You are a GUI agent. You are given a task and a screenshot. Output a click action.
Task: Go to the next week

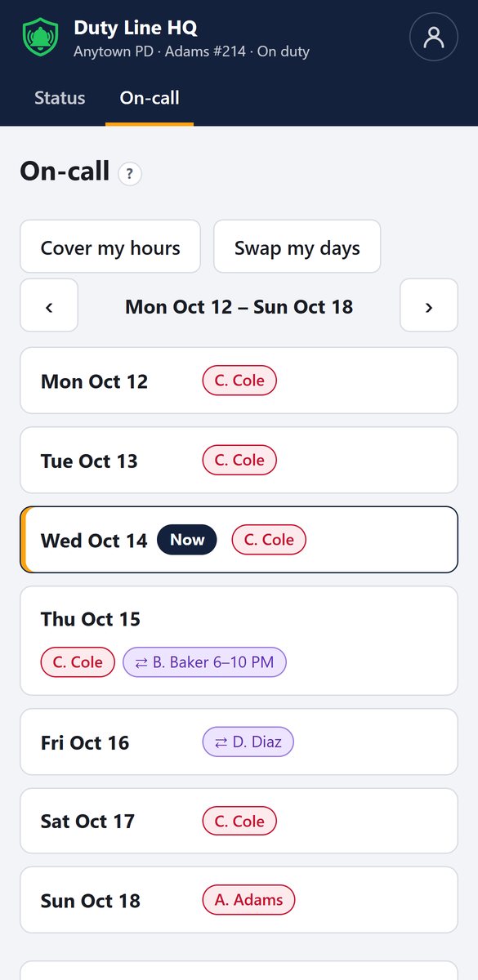click(429, 305)
